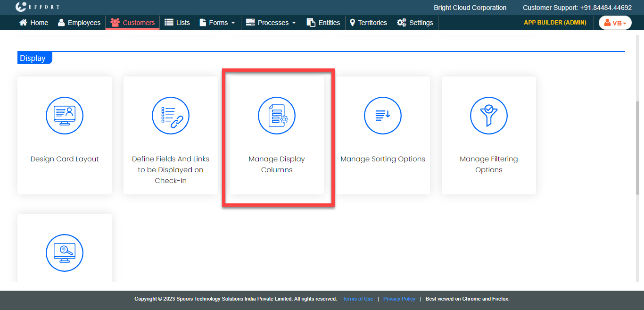The height and width of the screenshot is (310, 644).
Task: Open Settings with the gears icon
Action: (415, 23)
